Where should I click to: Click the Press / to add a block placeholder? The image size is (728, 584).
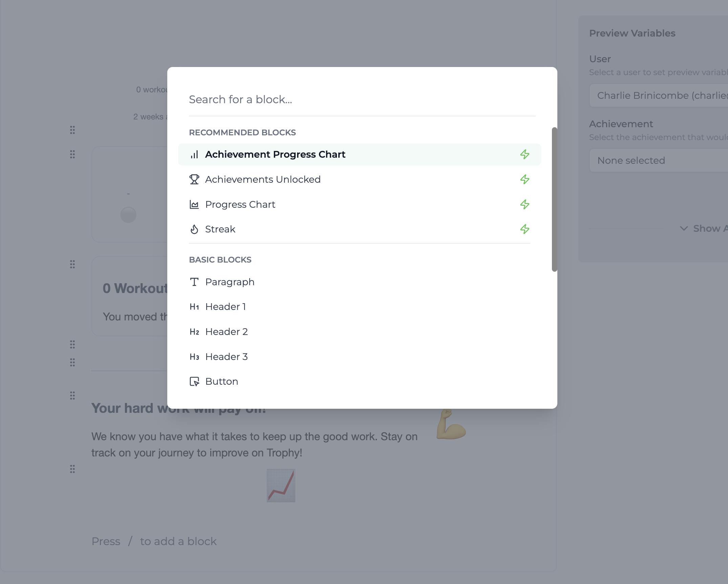click(154, 541)
